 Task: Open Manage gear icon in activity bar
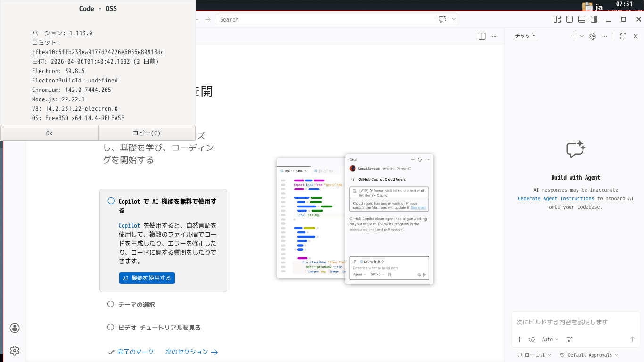[15, 351]
